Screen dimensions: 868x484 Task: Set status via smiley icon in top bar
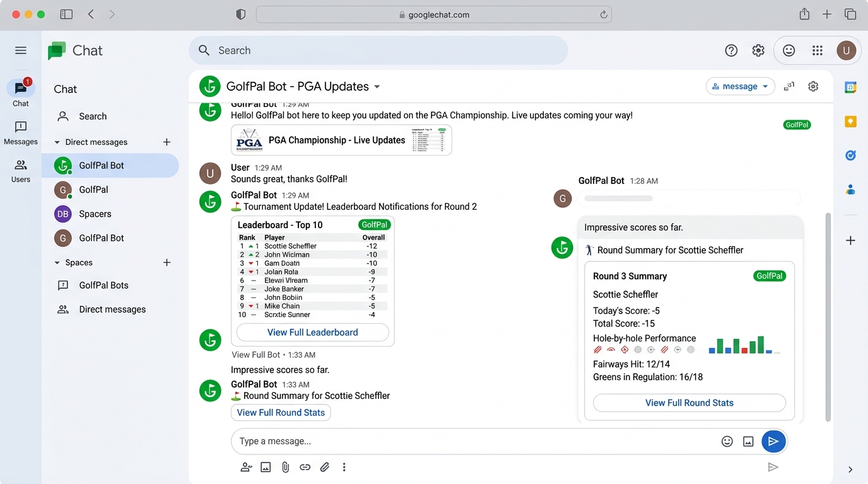(x=789, y=50)
